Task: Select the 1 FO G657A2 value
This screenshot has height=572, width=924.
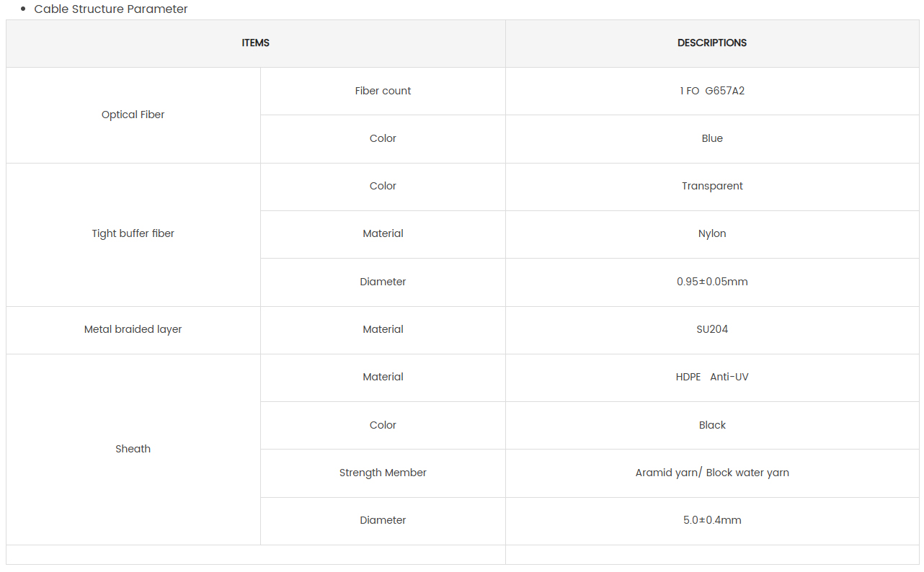Action: pyautogui.click(x=712, y=91)
